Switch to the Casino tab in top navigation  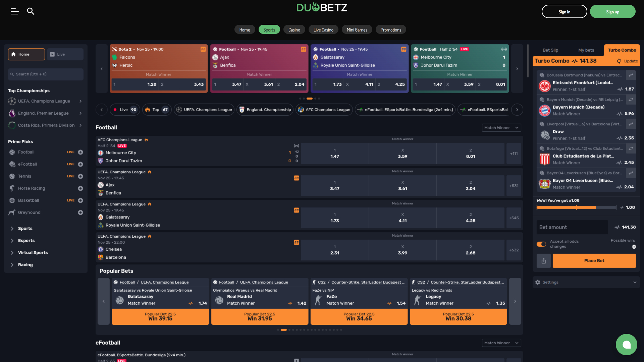[294, 29]
